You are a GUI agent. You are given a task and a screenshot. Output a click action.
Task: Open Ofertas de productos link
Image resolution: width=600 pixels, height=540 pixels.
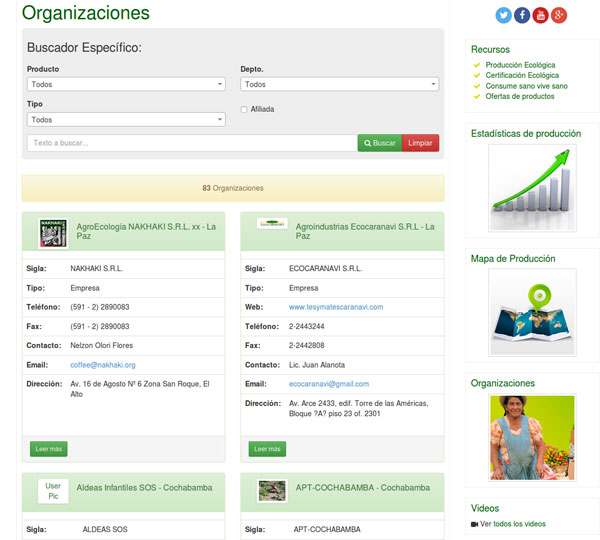point(520,96)
